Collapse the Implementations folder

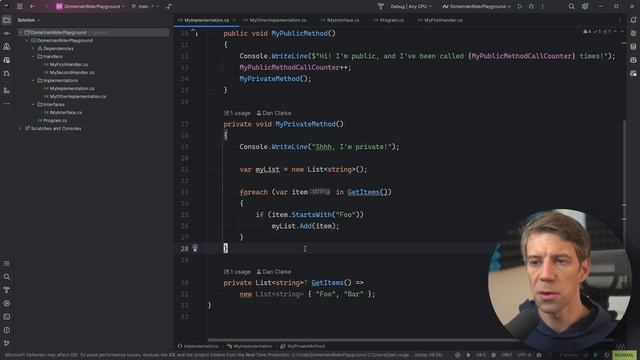click(33, 80)
